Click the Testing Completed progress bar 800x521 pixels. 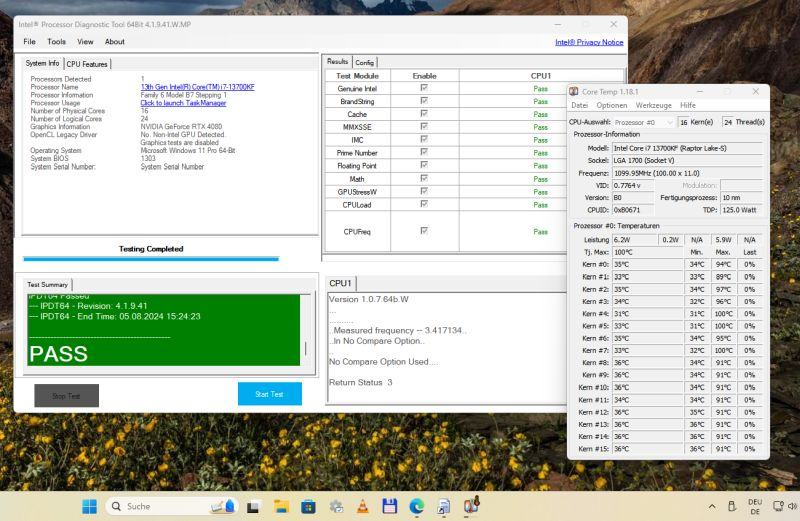click(151, 259)
